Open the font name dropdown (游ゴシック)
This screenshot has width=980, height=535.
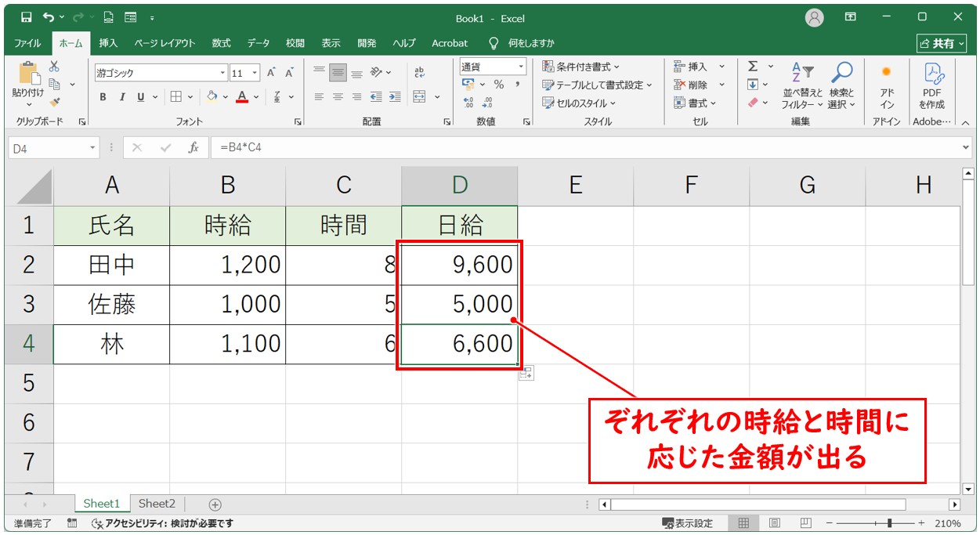tap(223, 73)
